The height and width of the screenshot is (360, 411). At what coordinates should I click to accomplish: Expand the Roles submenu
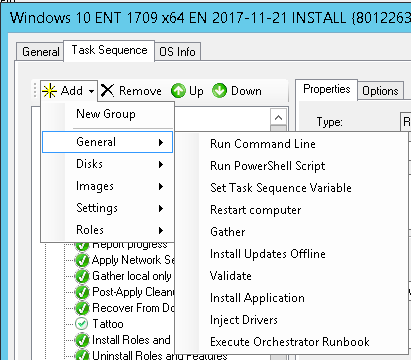tap(107, 230)
